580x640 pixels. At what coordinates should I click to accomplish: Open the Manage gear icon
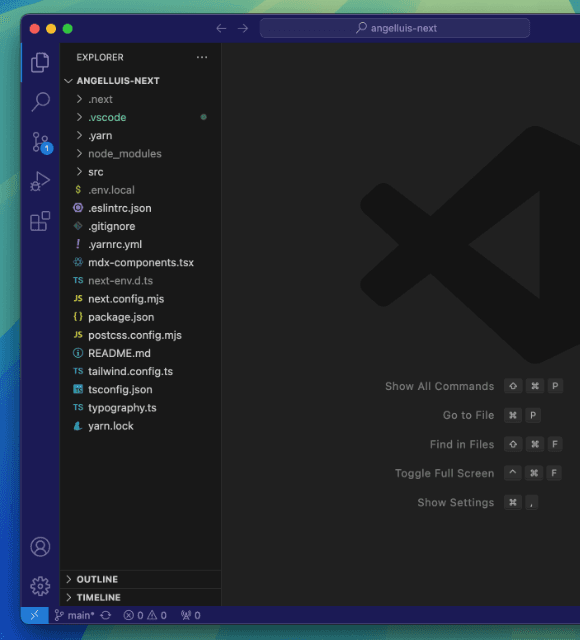pos(40,586)
